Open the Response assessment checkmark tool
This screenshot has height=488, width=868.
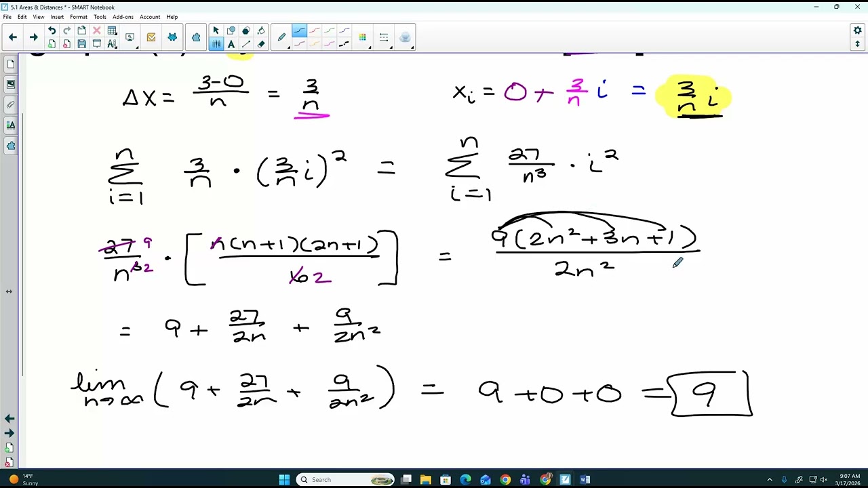(151, 37)
